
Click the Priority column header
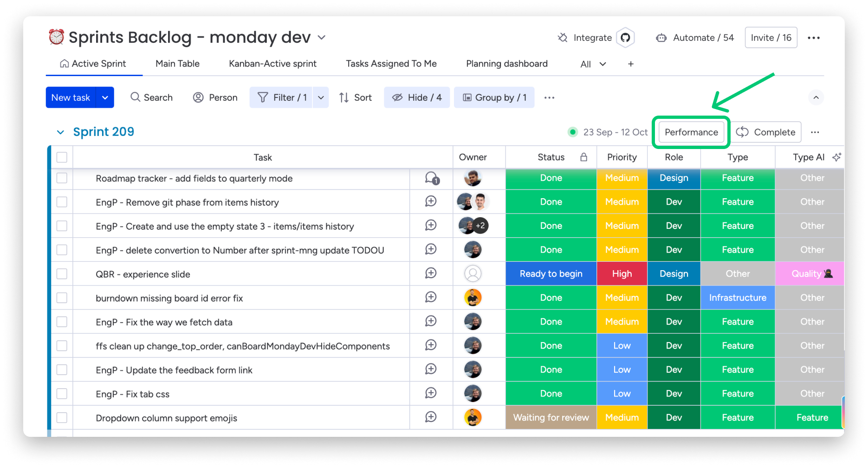622,157
